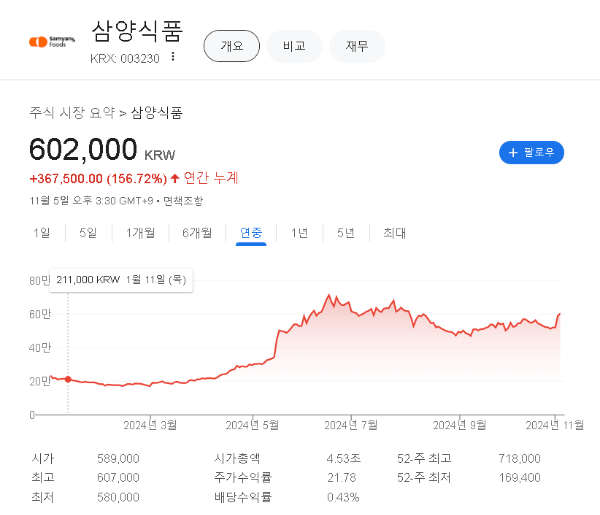Viewport: 600px width, 515px height.
Task: Click the 주가수익률 label
Action: coord(243,478)
